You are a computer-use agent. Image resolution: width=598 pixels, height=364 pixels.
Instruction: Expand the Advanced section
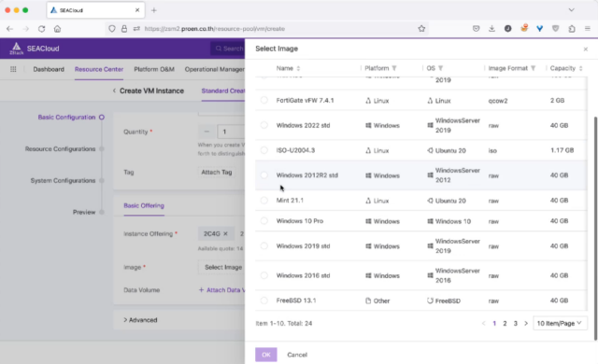point(140,320)
